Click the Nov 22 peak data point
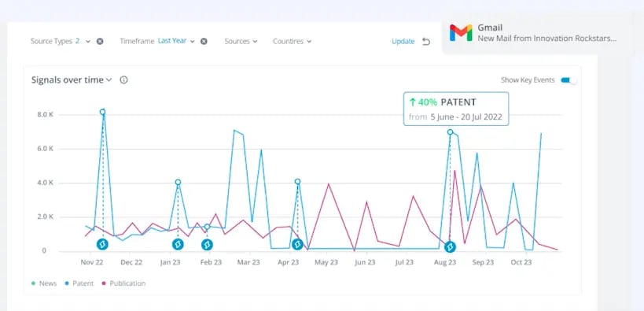The width and height of the screenshot is (644, 311). pyautogui.click(x=102, y=112)
